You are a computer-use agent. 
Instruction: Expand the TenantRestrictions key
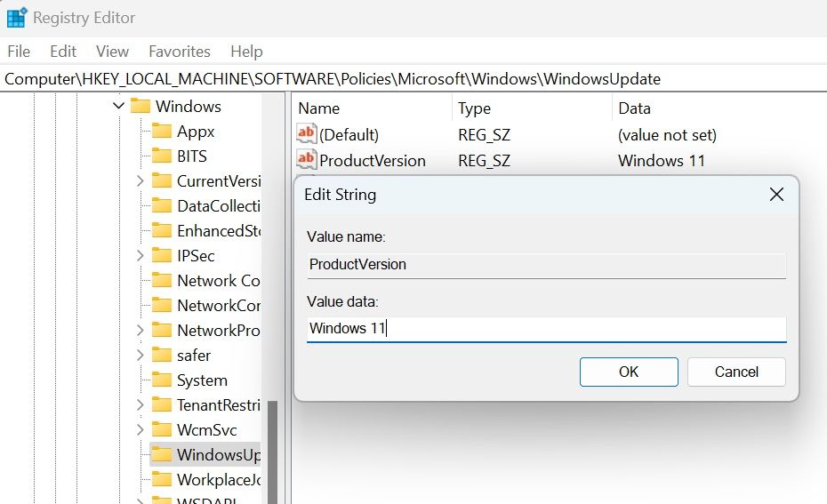tap(140, 404)
